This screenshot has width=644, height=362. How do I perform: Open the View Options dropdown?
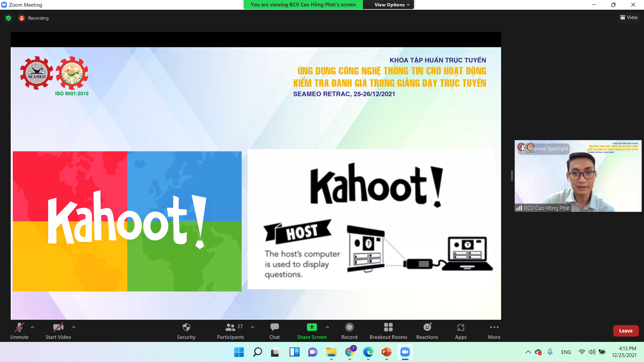pos(392,5)
